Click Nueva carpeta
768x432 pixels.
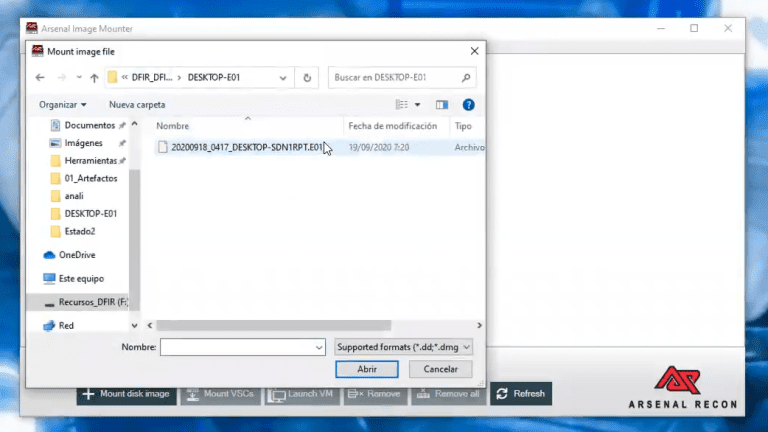tap(137, 105)
